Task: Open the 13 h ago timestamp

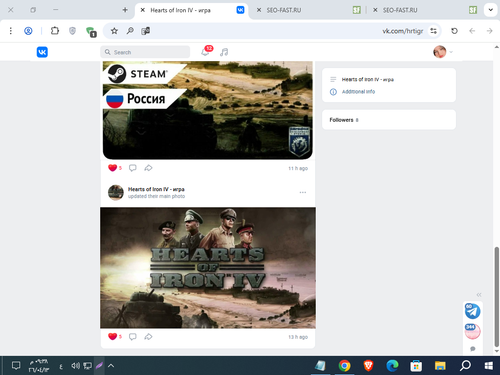Action: coord(298,337)
